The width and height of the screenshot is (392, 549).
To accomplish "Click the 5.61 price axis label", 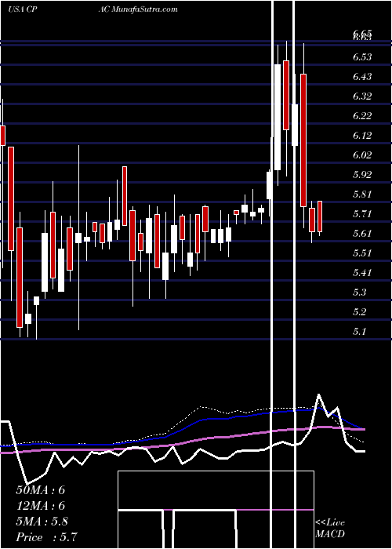I will pos(362,233).
